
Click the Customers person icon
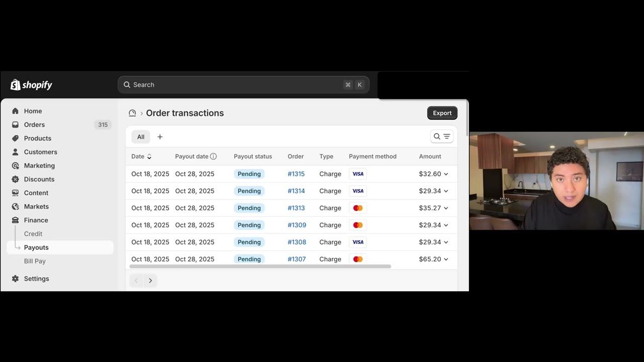pos(15,152)
